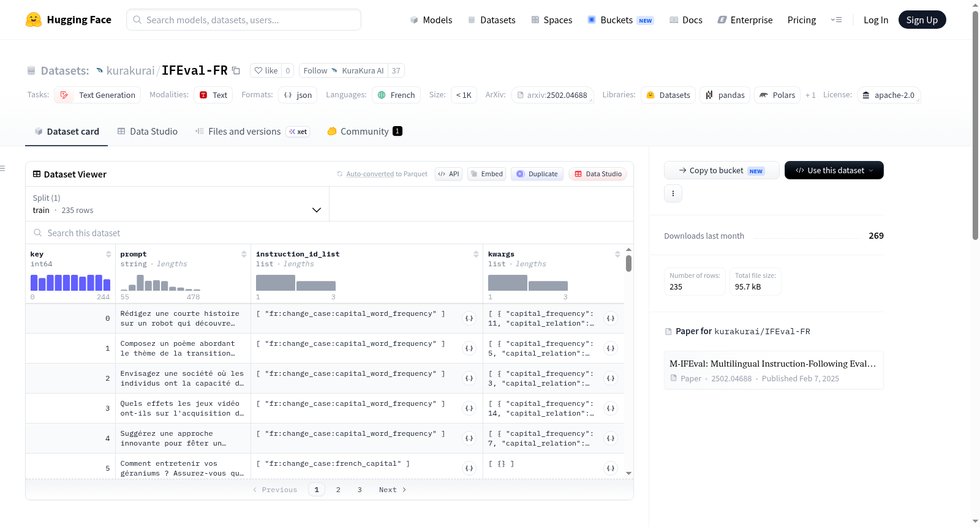Viewport: 980px width, 527px height.
Task: Open Datasets in top navigation
Action: tap(491, 20)
